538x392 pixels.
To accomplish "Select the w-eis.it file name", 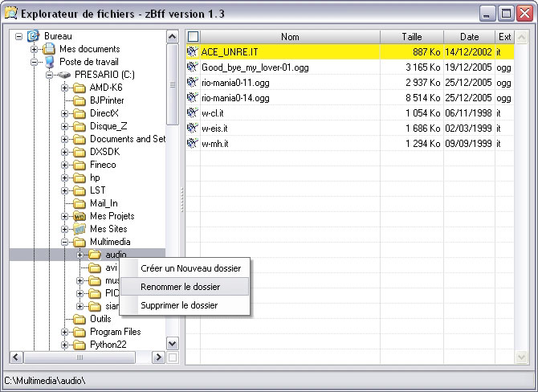I will point(214,129).
